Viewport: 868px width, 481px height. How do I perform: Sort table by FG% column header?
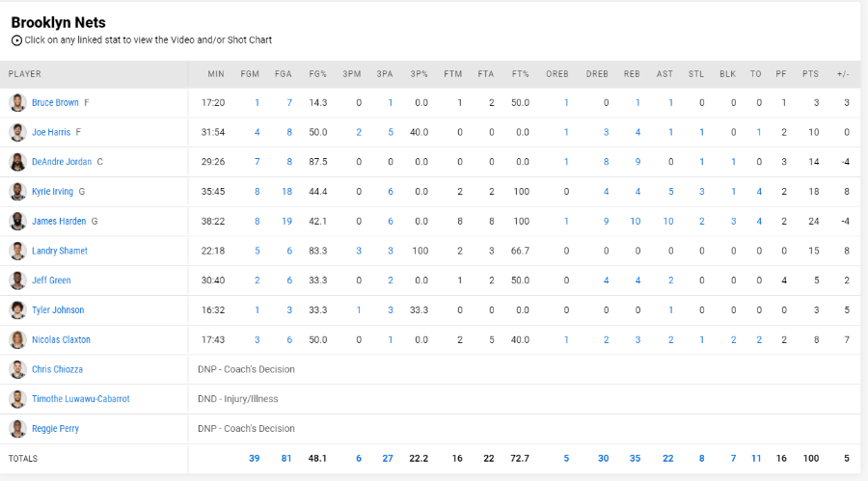coord(317,74)
